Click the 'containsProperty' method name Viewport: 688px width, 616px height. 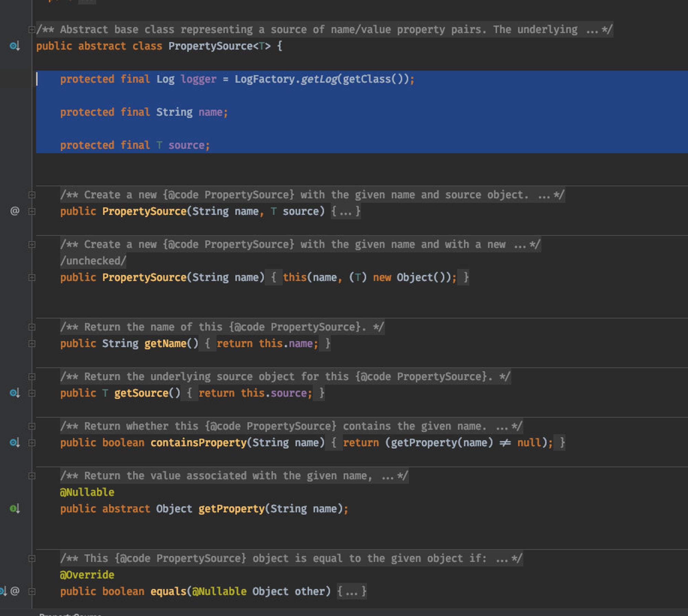(198, 442)
